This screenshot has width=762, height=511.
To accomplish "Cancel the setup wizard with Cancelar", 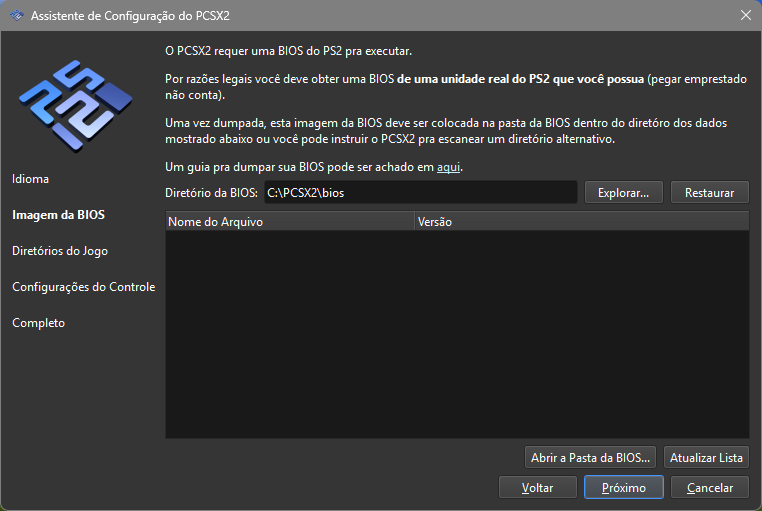I will pyautogui.click(x=709, y=488).
